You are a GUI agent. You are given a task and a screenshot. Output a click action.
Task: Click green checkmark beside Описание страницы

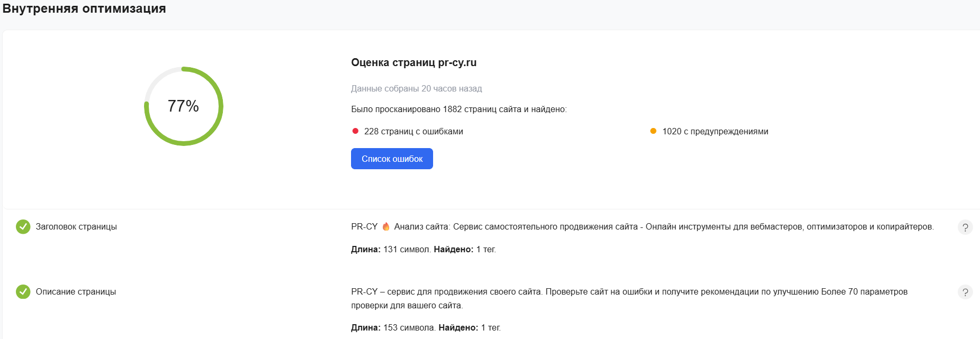pos(23,292)
